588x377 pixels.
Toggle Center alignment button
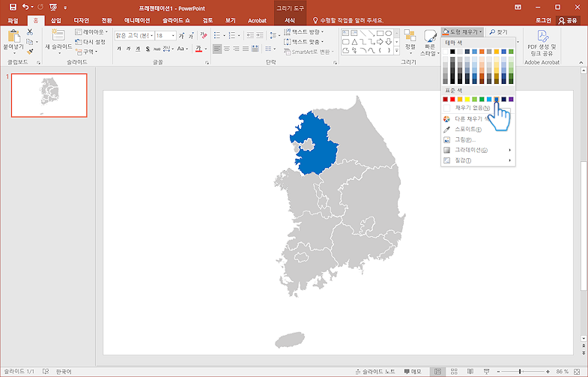pos(227,49)
